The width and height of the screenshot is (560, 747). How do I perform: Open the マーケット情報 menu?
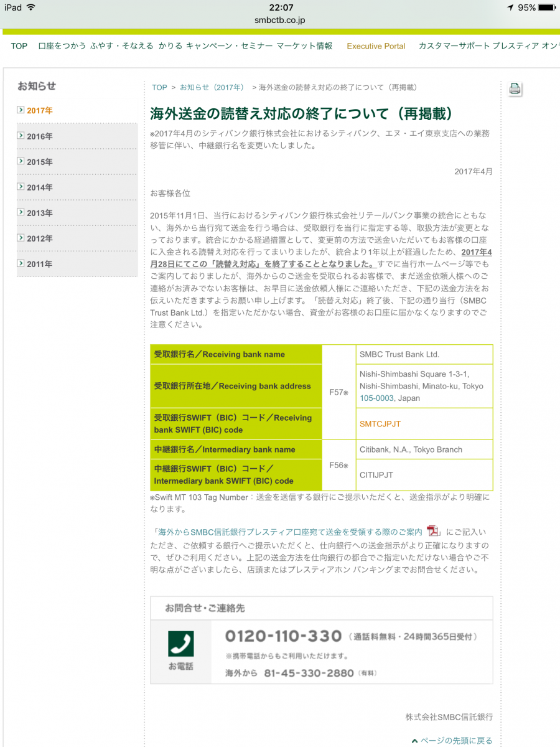[305, 46]
